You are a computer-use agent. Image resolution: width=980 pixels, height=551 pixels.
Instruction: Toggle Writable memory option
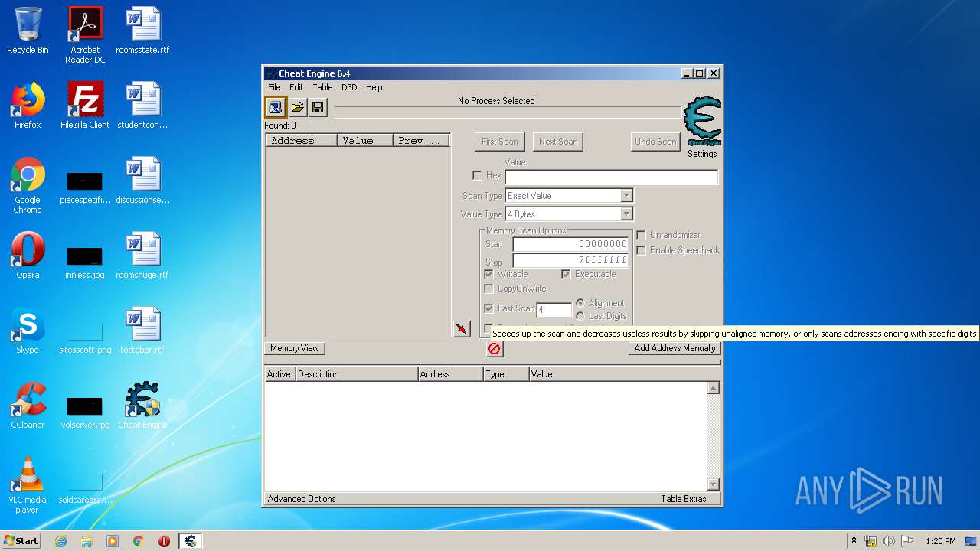488,274
